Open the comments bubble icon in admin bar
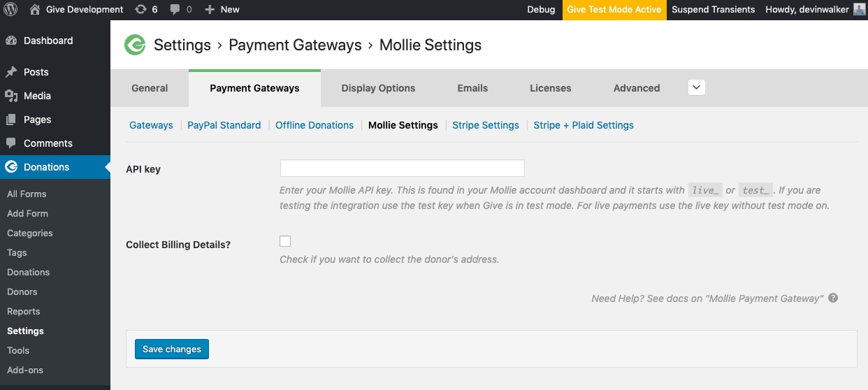Viewport: 868px width, 390px height. [175, 10]
